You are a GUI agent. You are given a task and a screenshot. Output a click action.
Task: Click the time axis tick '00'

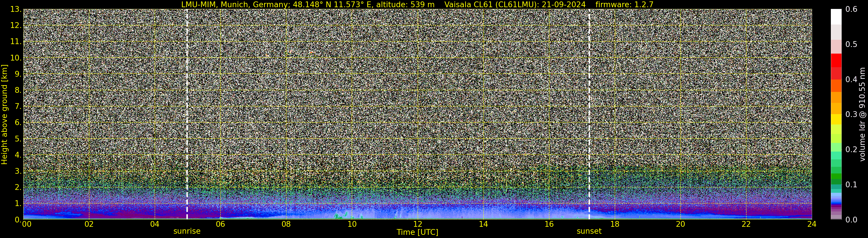point(27,224)
